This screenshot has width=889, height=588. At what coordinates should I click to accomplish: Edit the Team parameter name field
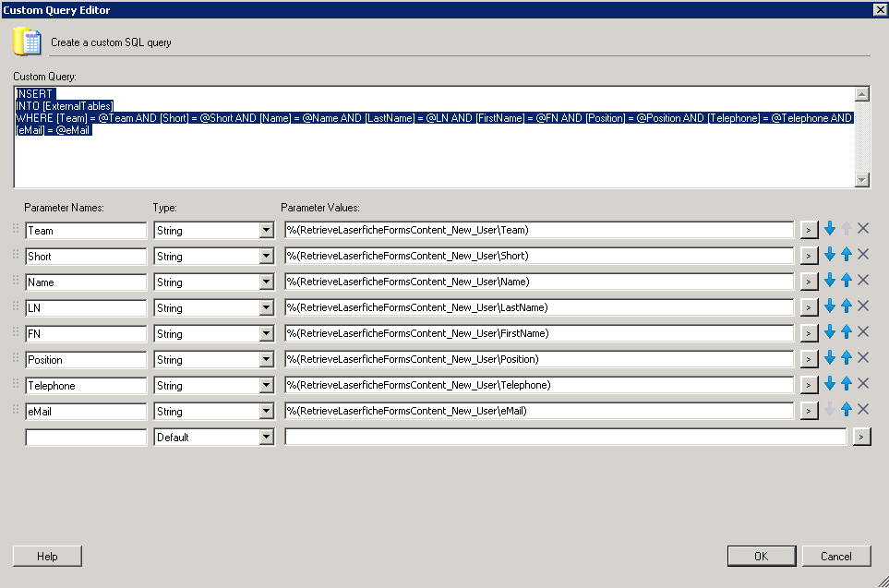point(86,230)
